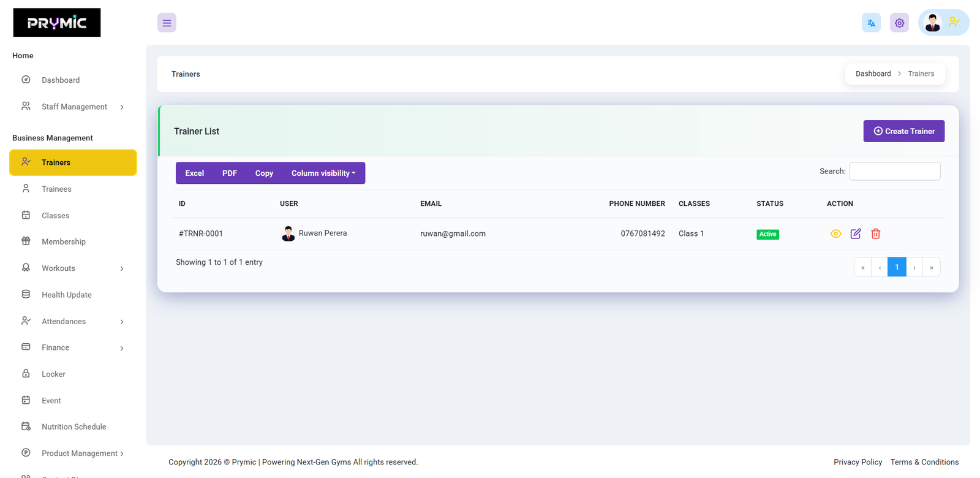Delete trainer using the red trash icon
This screenshot has height=478, width=980.
click(876, 233)
